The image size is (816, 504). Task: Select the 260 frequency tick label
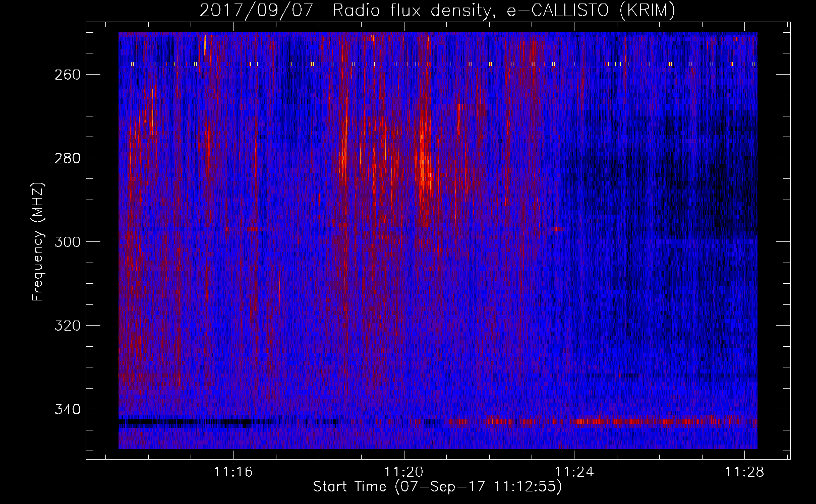[68, 75]
